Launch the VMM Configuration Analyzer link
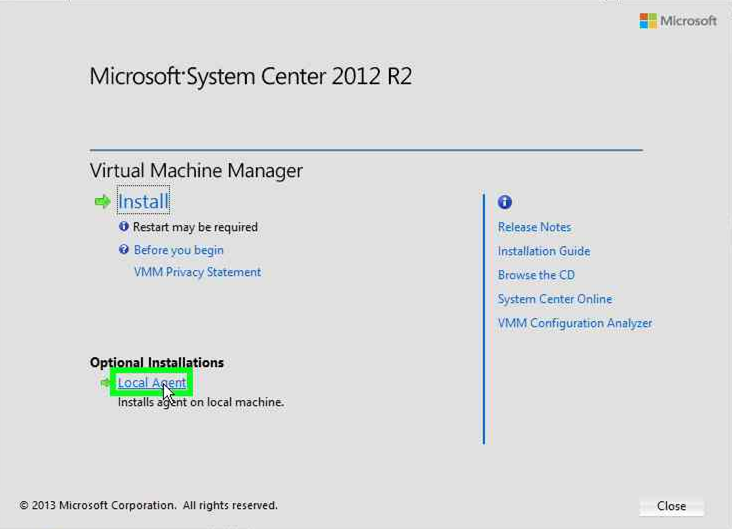Image resolution: width=732 pixels, height=529 pixels. [575, 323]
